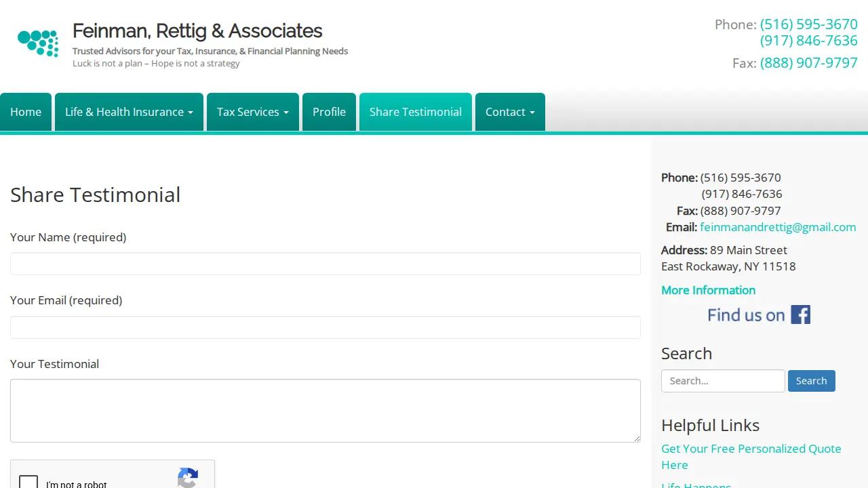Email feinmanandrettig@gmail.com link
The image size is (868, 488).
coord(778,227)
